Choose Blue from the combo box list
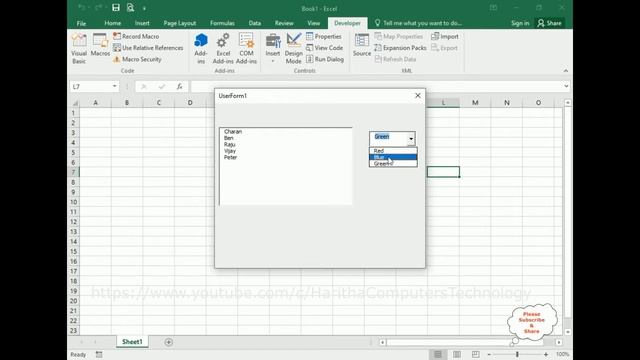 393,157
